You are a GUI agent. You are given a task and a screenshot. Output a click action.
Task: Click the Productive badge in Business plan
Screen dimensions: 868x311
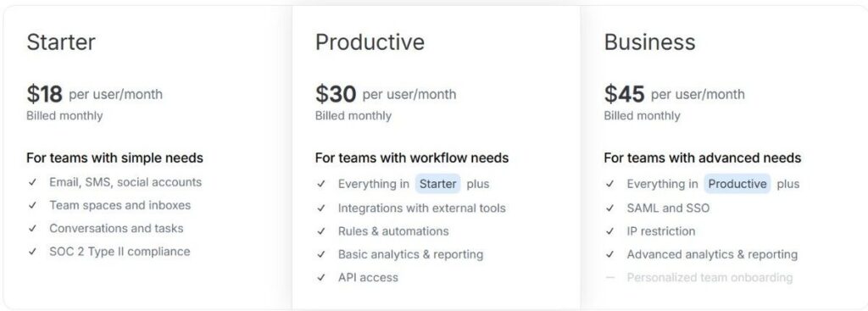[737, 184]
